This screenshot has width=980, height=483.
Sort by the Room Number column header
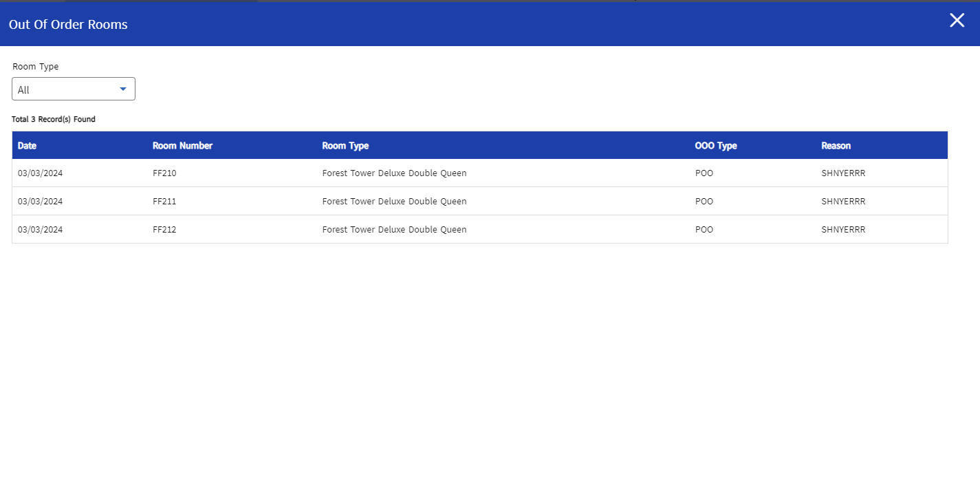point(182,146)
